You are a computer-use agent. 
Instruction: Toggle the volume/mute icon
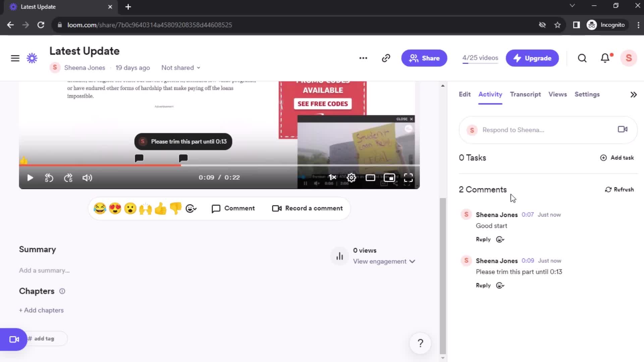tap(87, 177)
